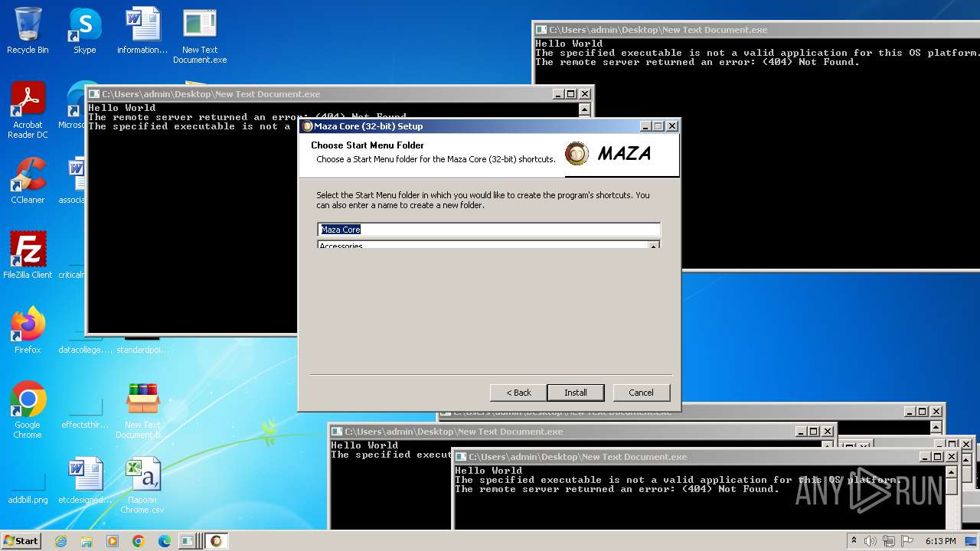Open the Recycle Bin desktop icon
This screenshot has width=980, height=551.
coord(28,31)
